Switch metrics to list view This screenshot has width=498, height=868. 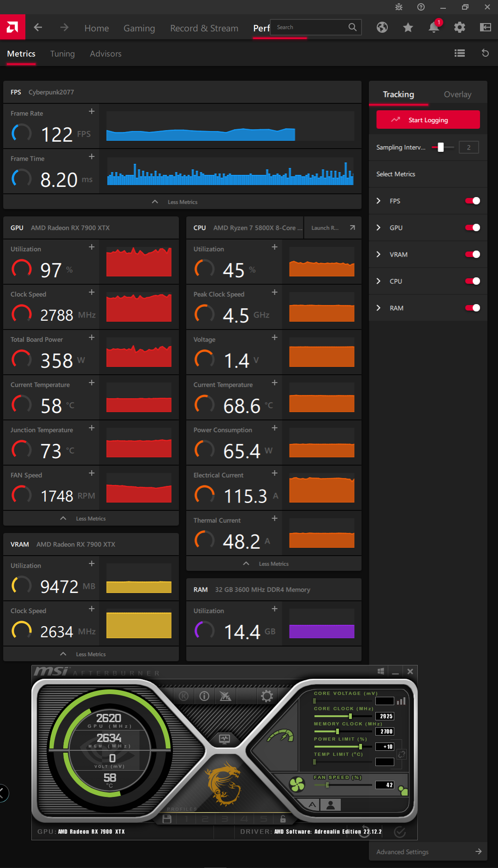click(x=460, y=53)
